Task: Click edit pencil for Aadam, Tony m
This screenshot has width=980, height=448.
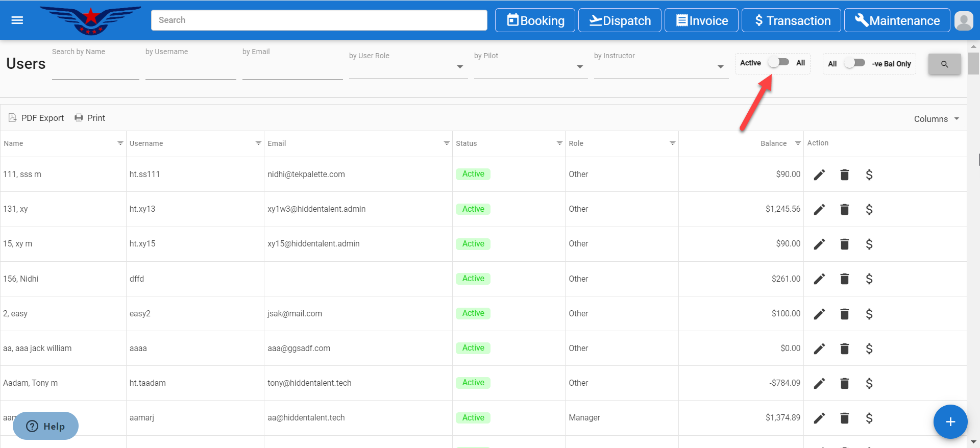Action: 819,383
